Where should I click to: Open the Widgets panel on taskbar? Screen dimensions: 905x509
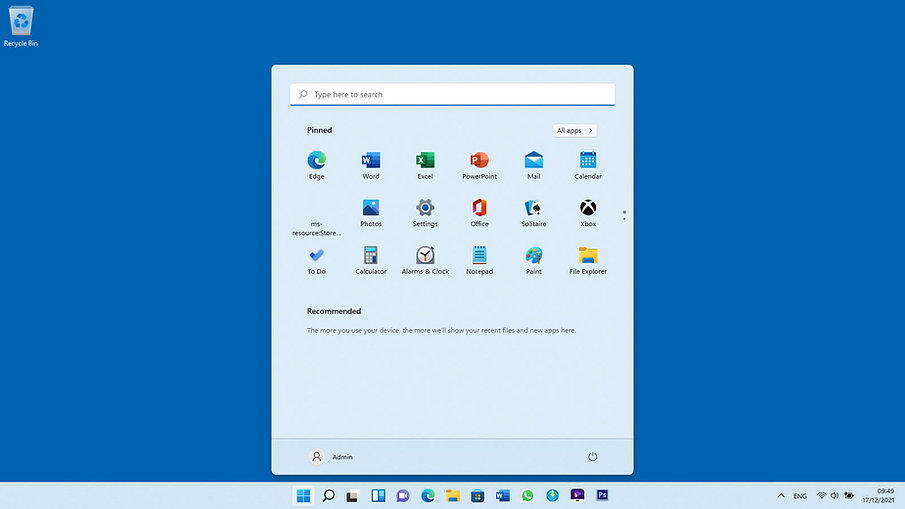(378, 495)
